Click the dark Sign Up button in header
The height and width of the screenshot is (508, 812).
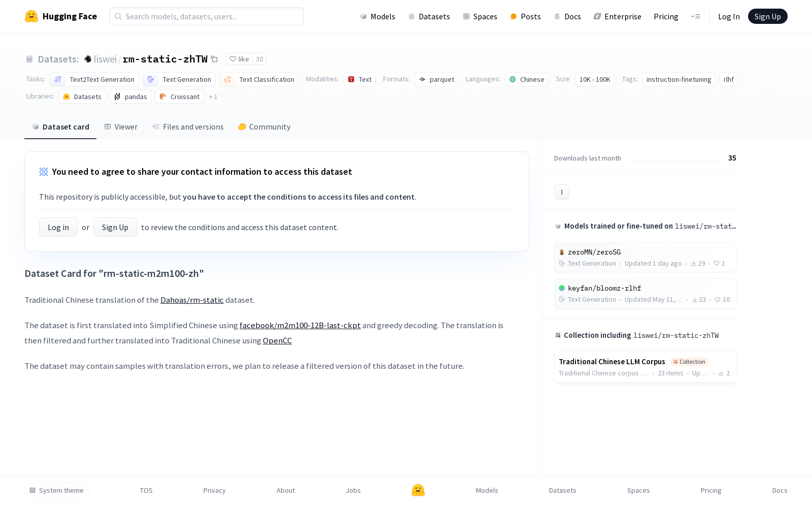[x=768, y=16]
